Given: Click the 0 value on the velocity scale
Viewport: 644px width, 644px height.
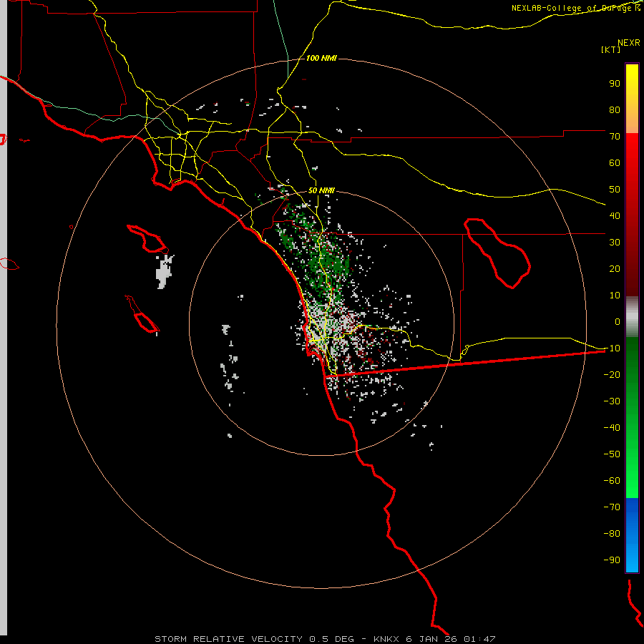Looking at the screenshot, I should pos(618,321).
